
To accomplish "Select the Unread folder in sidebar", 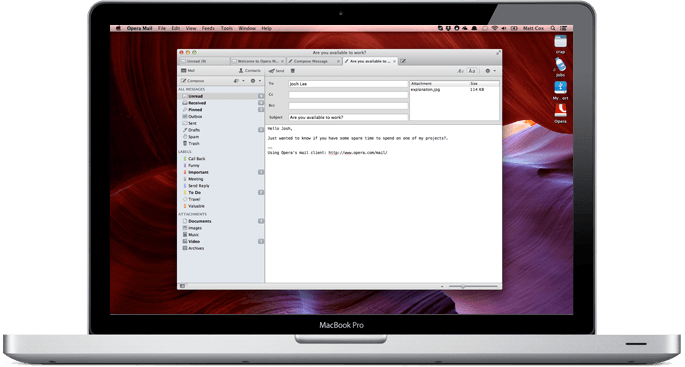I will coord(221,96).
